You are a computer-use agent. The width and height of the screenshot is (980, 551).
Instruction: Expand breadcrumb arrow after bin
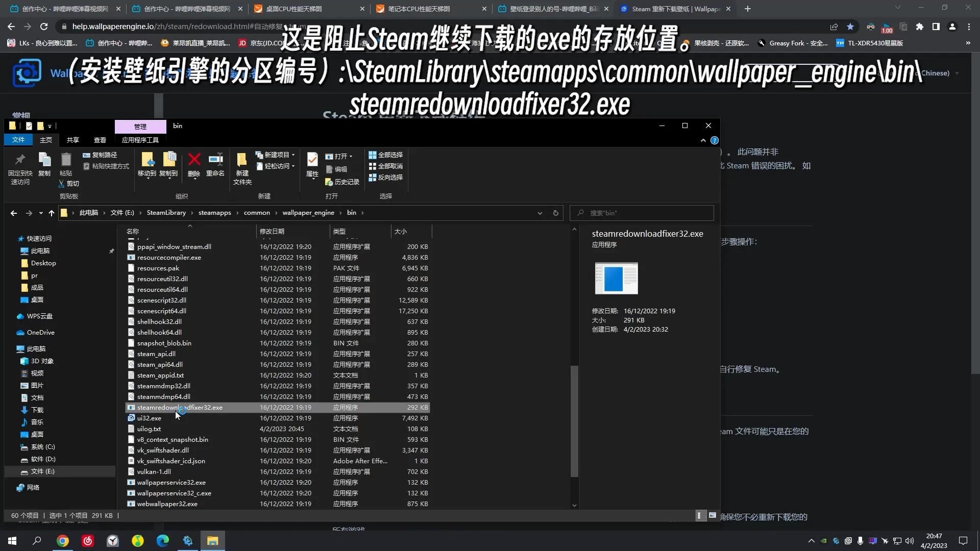pyautogui.click(x=362, y=213)
